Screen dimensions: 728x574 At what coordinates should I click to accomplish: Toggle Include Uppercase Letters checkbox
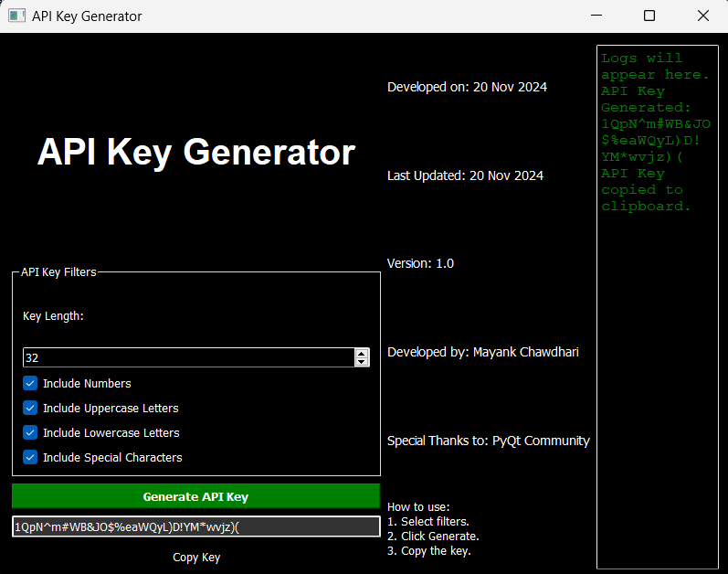coord(30,409)
